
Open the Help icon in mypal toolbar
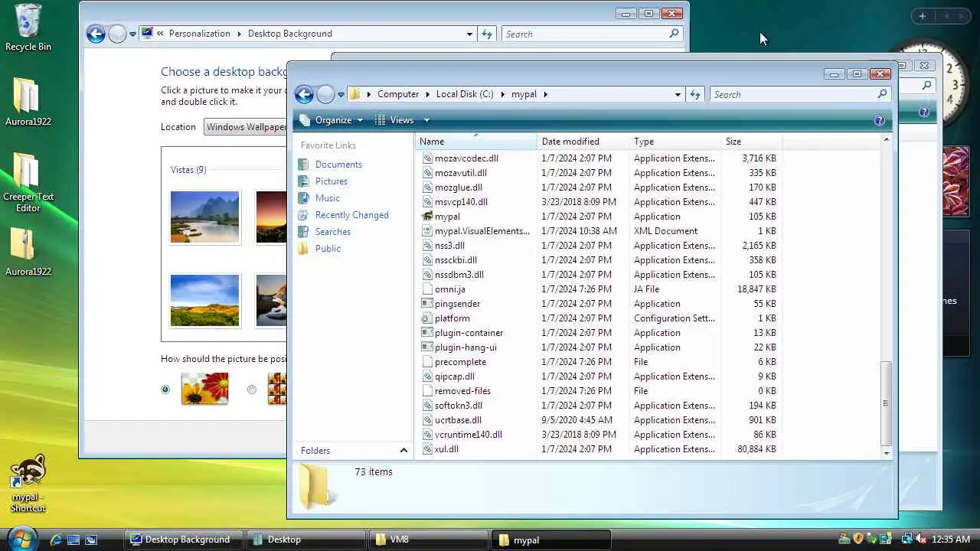(x=879, y=120)
